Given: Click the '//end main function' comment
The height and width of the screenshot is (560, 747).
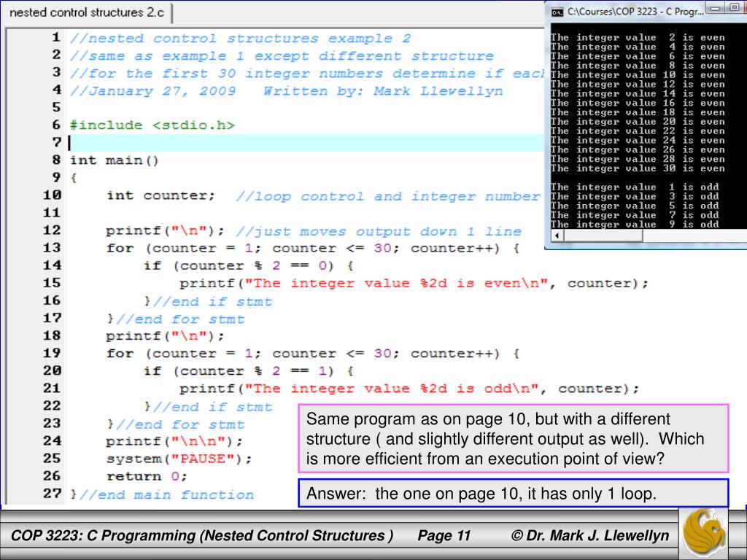Looking at the screenshot, I should click(166, 495).
